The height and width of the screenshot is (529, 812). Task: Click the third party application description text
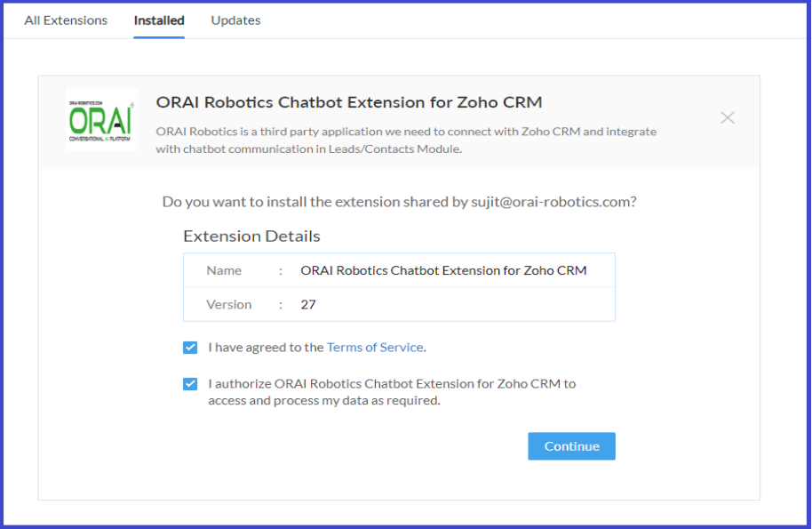click(406, 140)
